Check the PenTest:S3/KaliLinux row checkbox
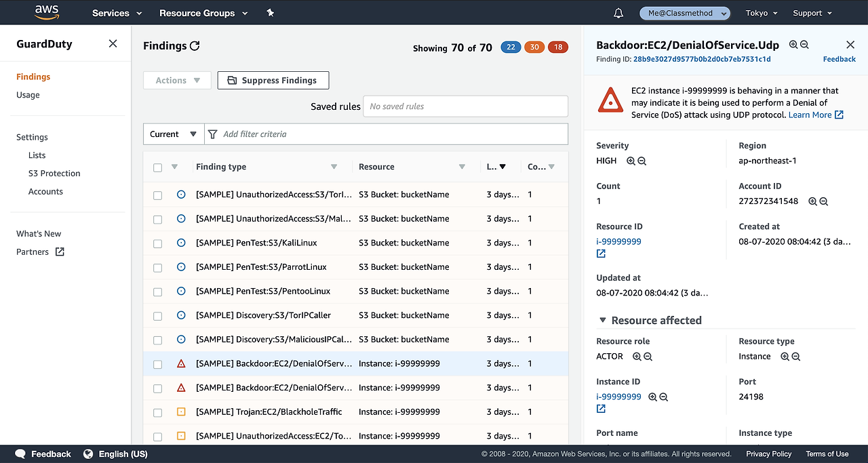The width and height of the screenshot is (868, 463). tap(157, 243)
